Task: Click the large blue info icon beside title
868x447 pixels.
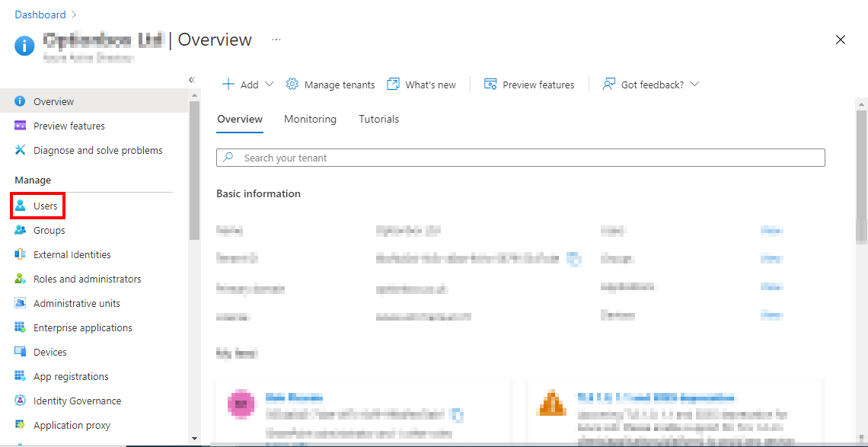Action: [24, 46]
